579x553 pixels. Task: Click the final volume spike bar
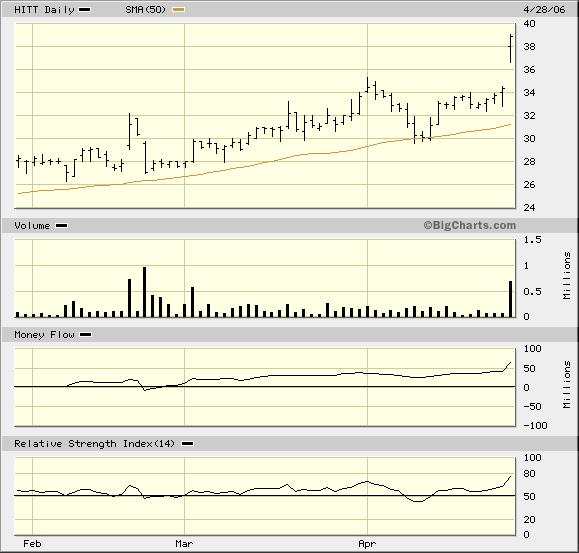[x=511, y=299]
